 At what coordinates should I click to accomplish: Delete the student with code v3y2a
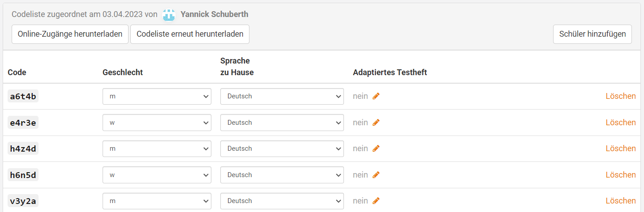tap(621, 201)
